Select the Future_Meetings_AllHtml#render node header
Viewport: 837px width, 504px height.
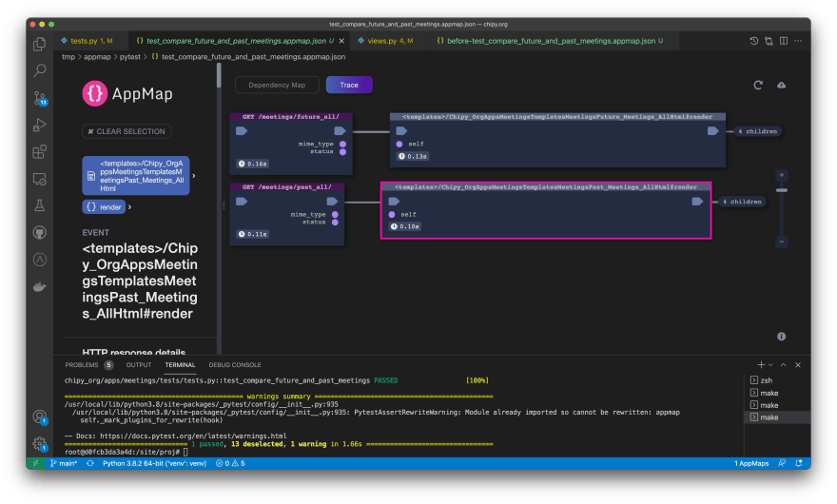click(x=557, y=116)
